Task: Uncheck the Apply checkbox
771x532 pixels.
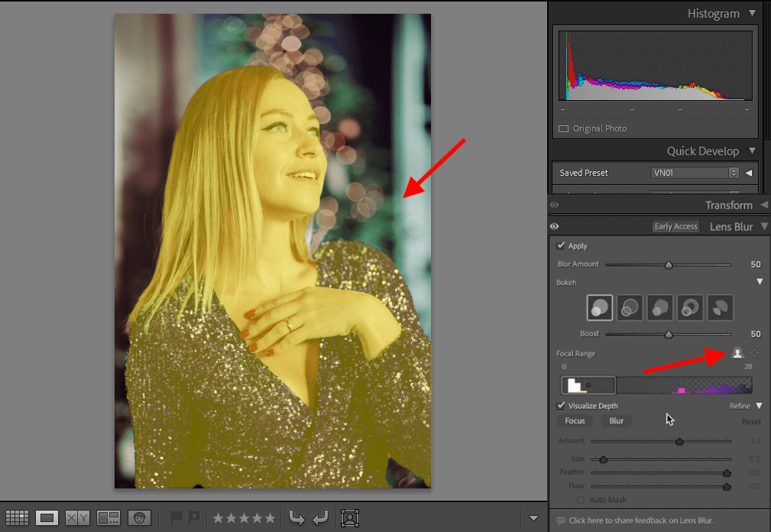Action: [561, 245]
